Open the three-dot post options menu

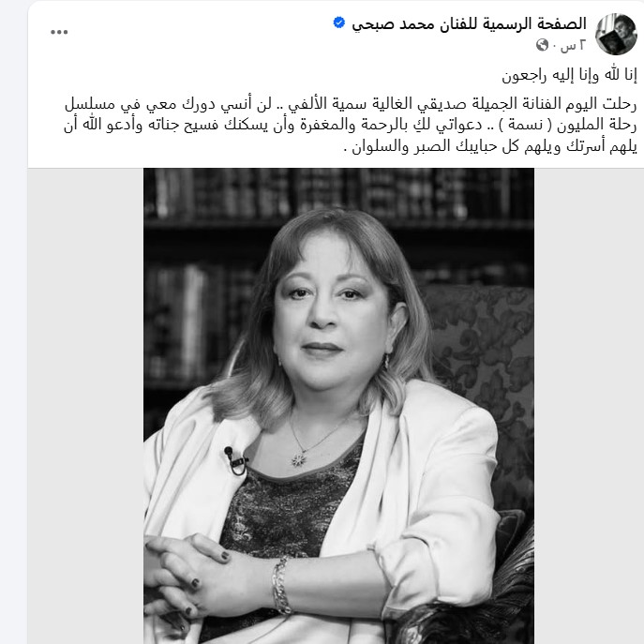pos(59,32)
